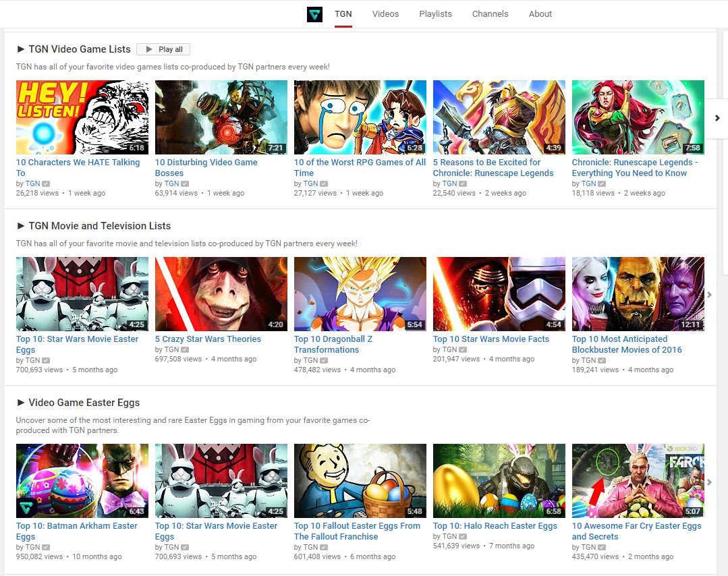Open thumbnail for Batman Arkham Easter Eggs
728x576 pixels.
(82, 481)
